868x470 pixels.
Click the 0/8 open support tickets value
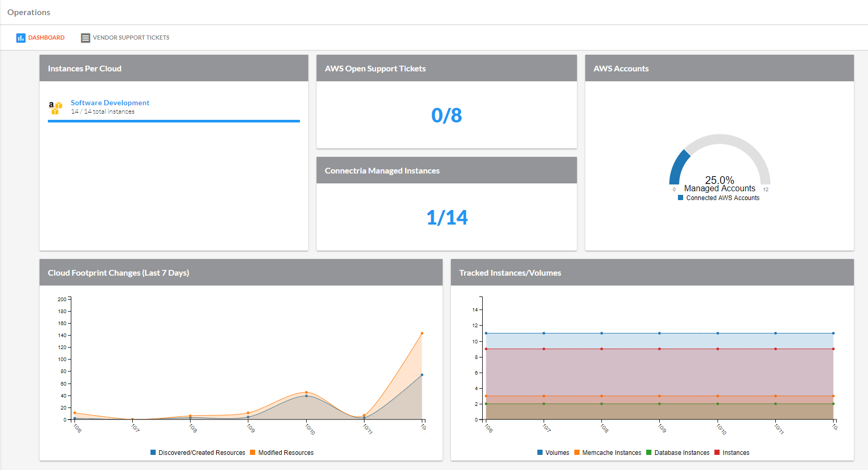[447, 115]
